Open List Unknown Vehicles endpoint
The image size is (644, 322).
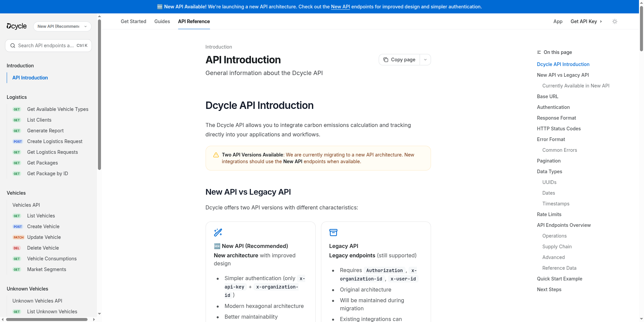point(52,312)
